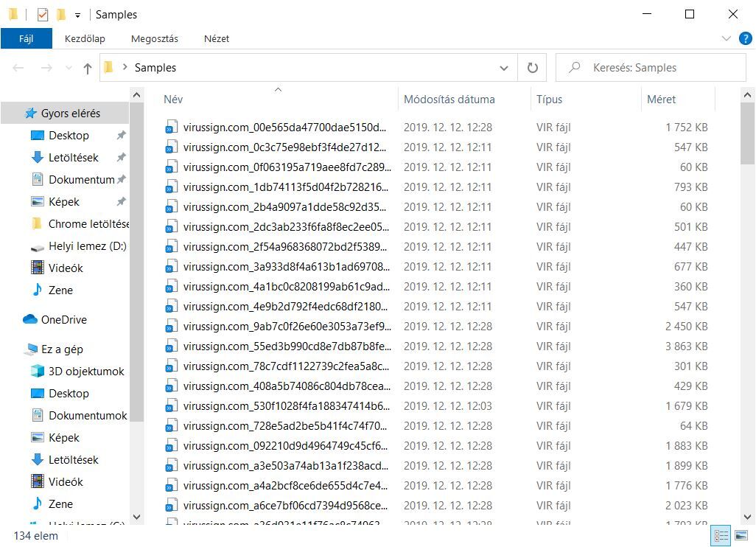Sort by the Módosítás dátuma column header
Viewport: 756px width, 547px height.
(464, 100)
